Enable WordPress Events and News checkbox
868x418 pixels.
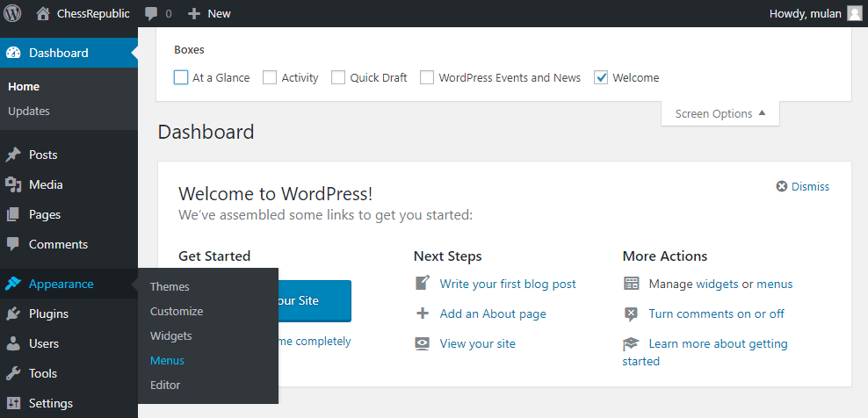coord(427,77)
